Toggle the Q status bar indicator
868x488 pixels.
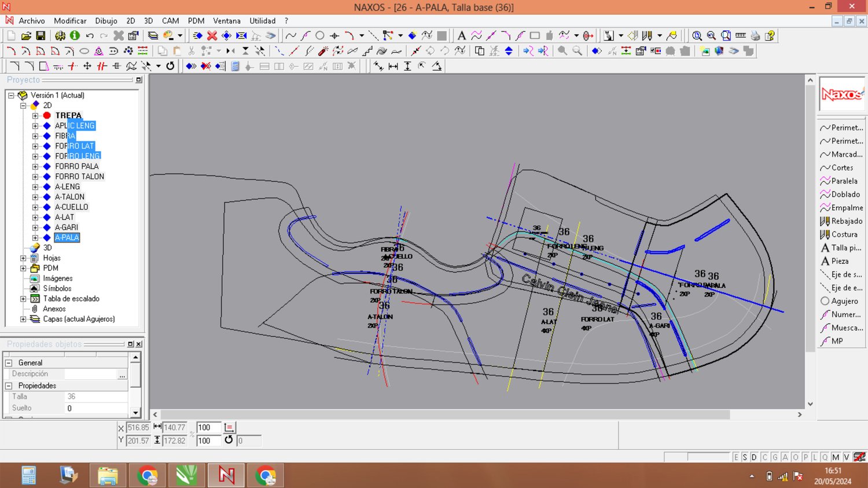click(x=825, y=457)
